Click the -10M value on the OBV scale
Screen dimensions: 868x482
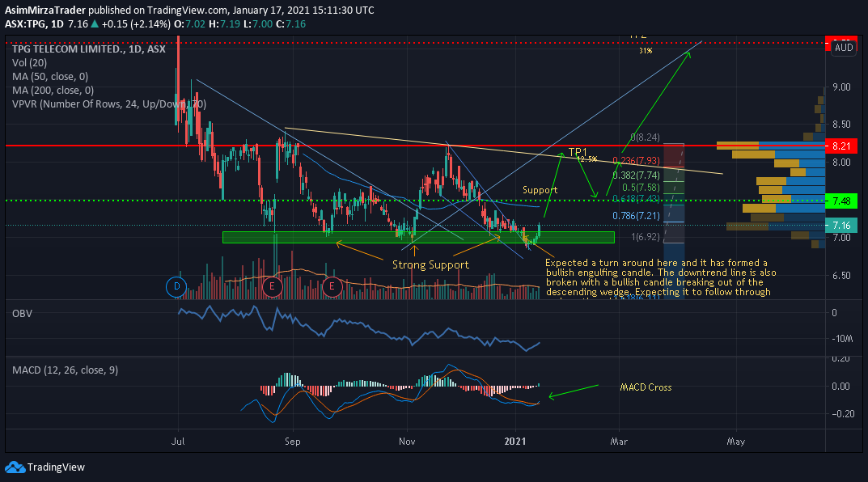[x=842, y=339]
